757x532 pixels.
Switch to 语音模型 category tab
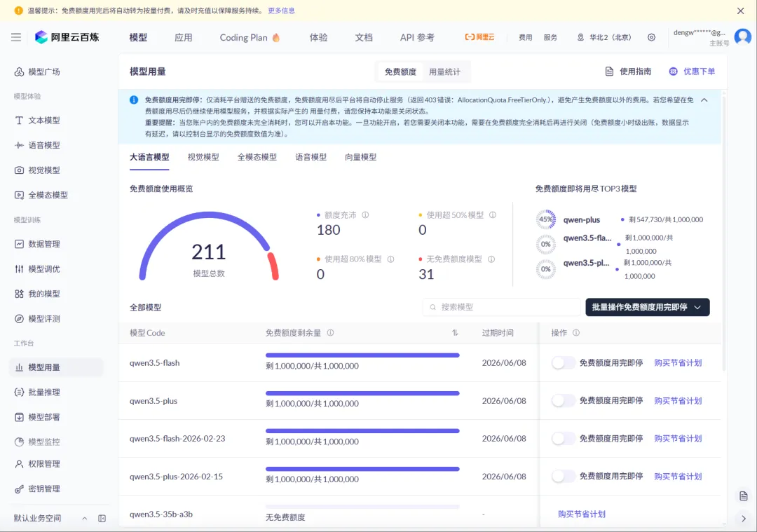311,157
